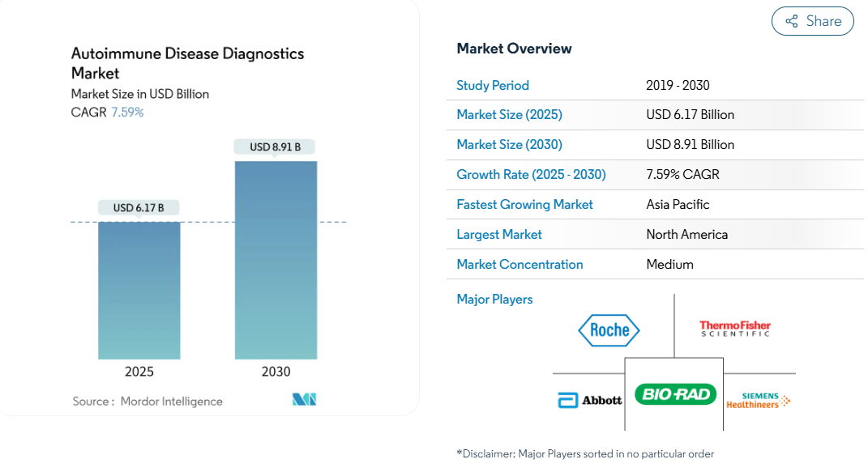Click the Mordor Intelligence logo icon
The width and height of the screenshot is (868, 472).
pyautogui.click(x=304, y=399)
